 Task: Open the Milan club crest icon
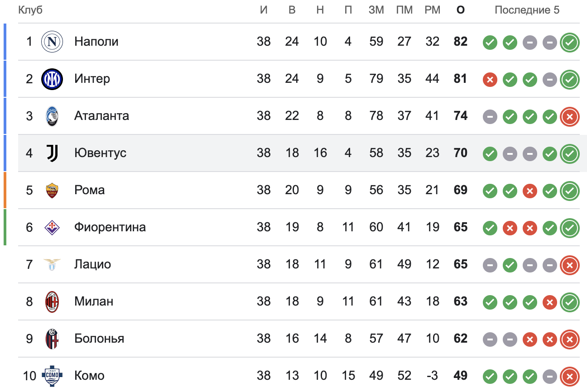(x=52, y=301)
